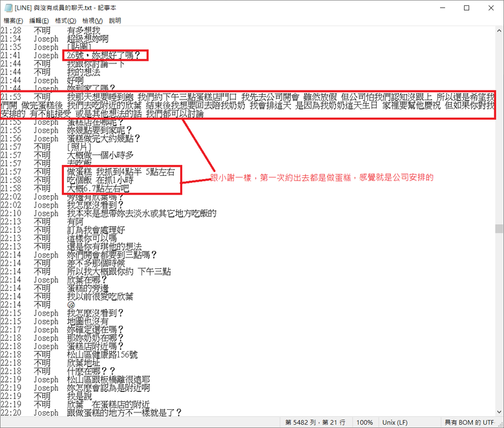Minimize the Notepad window

point(443,8)
